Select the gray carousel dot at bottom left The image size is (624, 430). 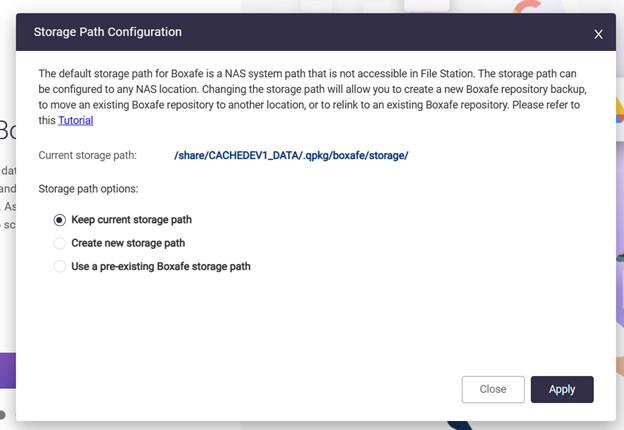pos(3,414)
